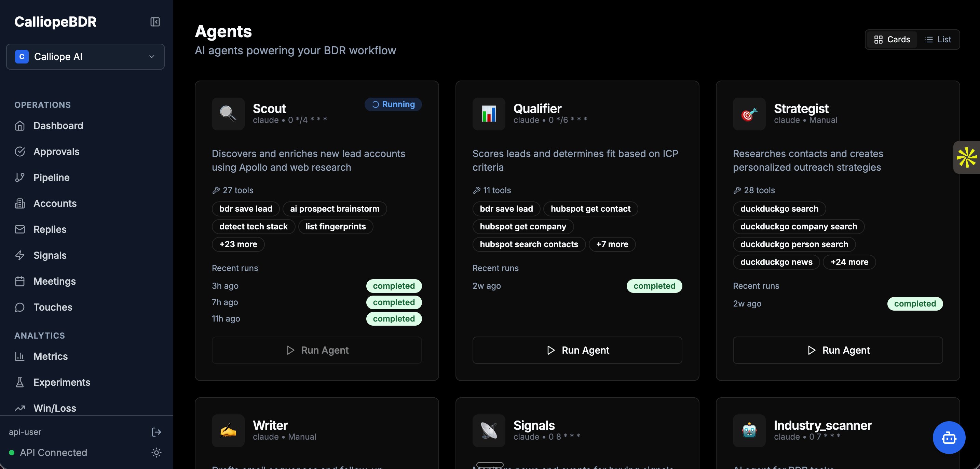This screenshot has height=469, width=980.
Task: Click the Experiments flask icon
Action: click(x=20, y=382)
